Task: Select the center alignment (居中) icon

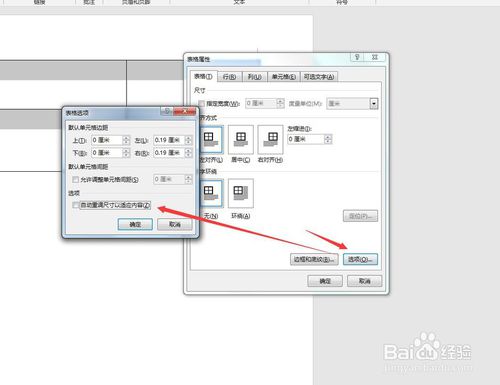Action: coord(241,140)
